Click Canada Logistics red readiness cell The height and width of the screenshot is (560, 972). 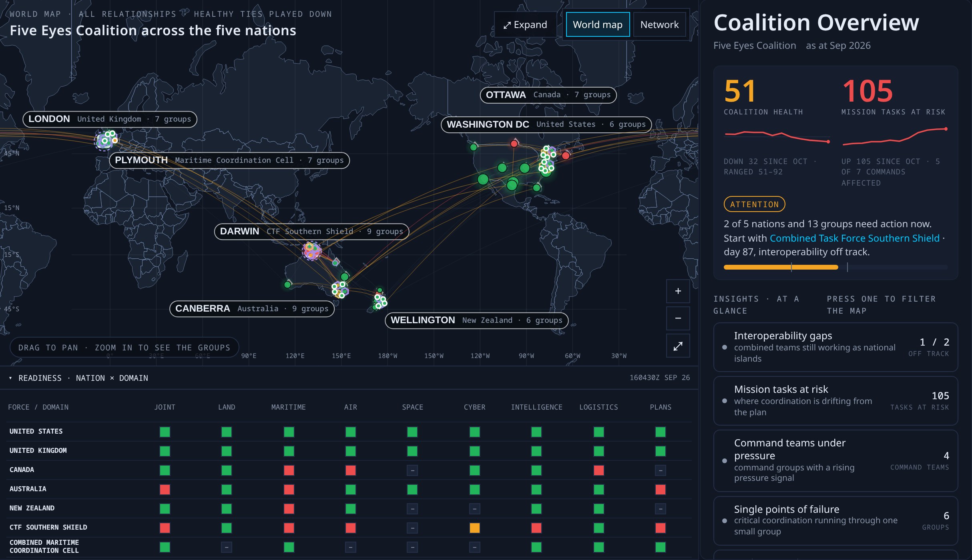[x=598, y=470]
